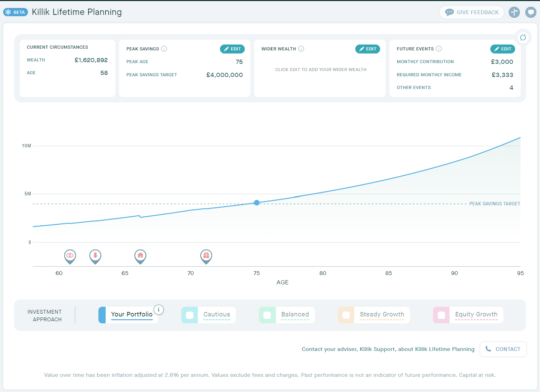Show Peak Savings info tooltip

click(x=164, y=49)
